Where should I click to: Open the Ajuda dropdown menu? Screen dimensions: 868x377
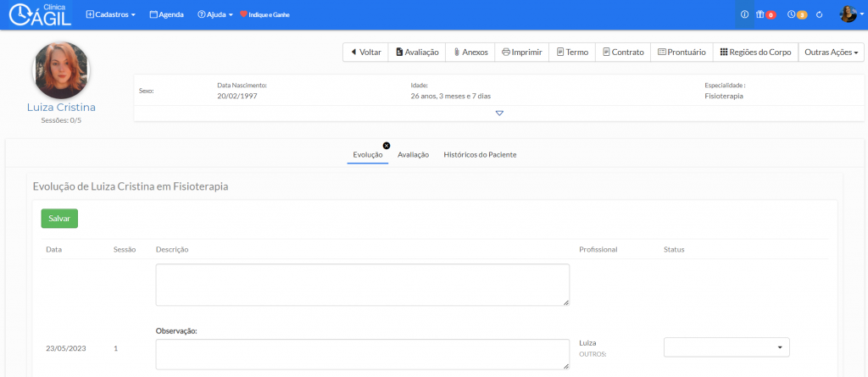pos(214,14)
